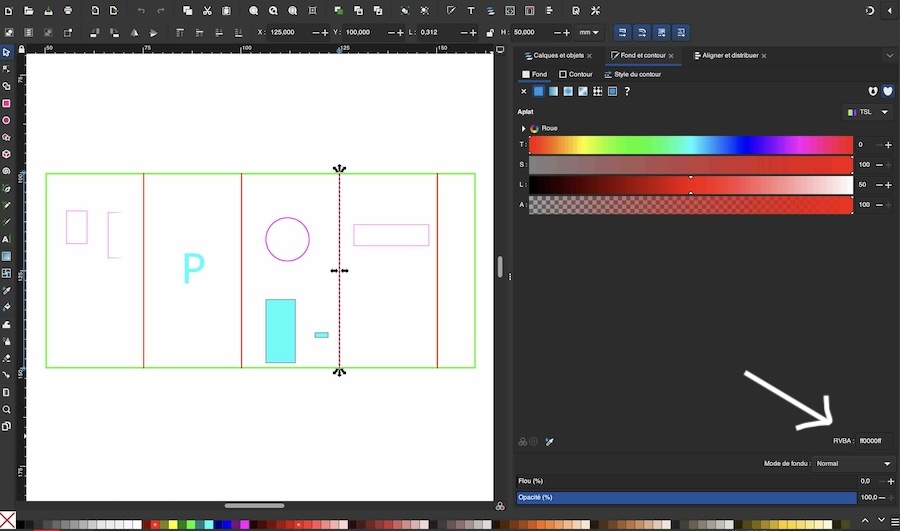
Task: Toggle moving gradients with object
Action: pos(661,33)
